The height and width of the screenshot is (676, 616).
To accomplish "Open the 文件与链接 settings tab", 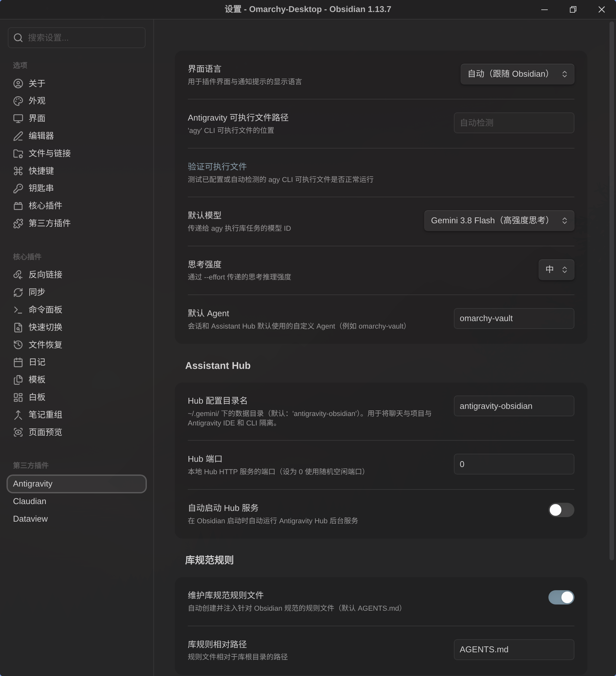I will [76, 154].
